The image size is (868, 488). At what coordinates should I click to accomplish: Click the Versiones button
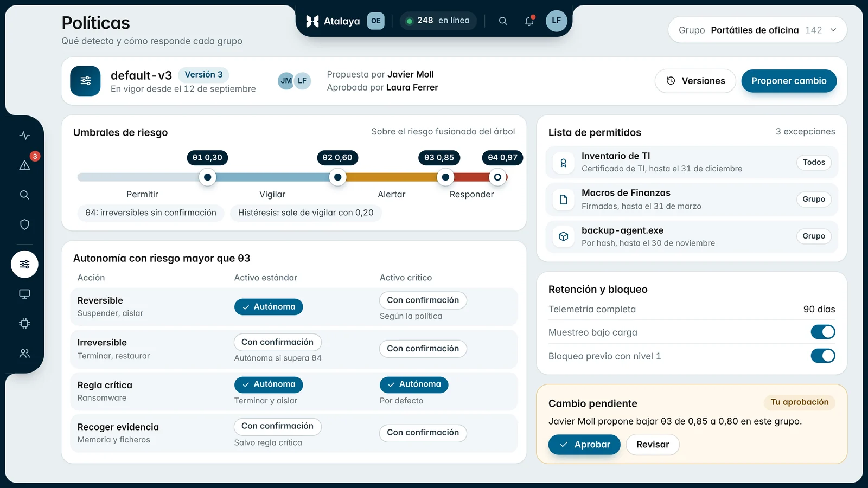(695, 81)
